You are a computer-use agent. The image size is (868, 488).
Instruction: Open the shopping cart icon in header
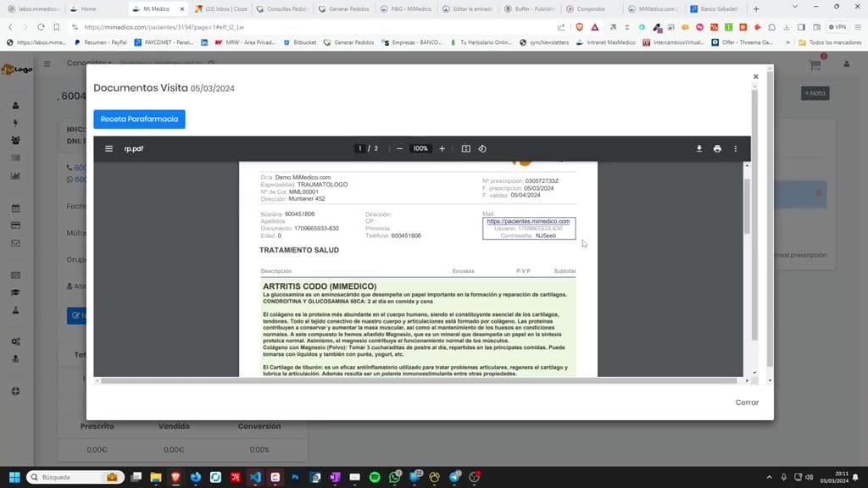click(x=815, y=64)
